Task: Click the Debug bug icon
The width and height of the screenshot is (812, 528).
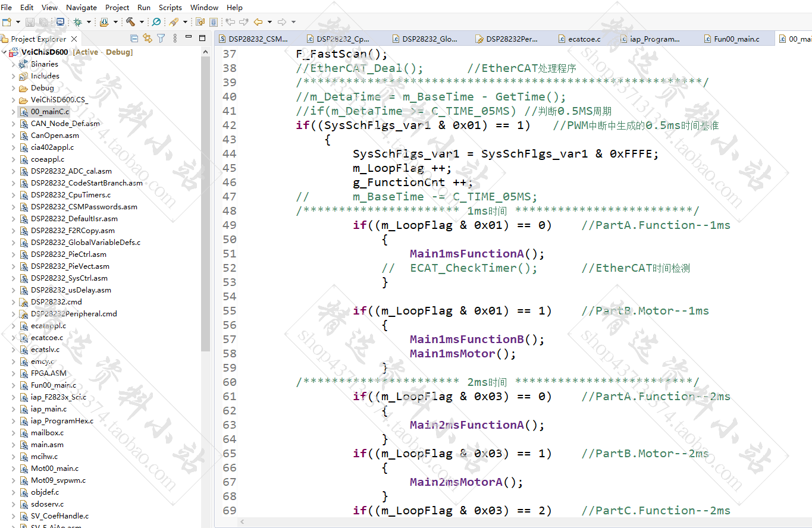Action: click(77, 22)
